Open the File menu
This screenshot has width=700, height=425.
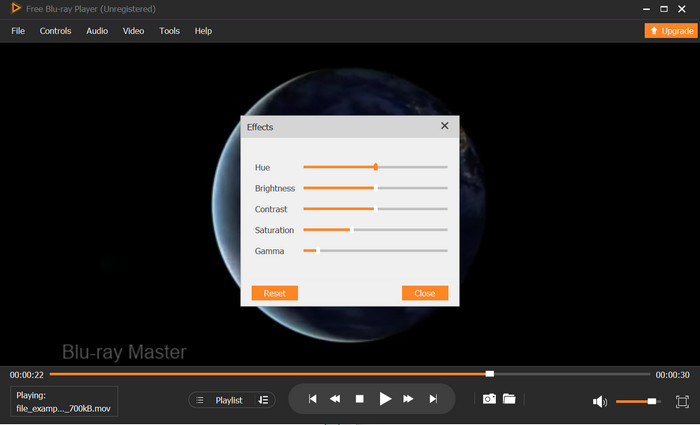pyautogui.click(x=18, y=31)
